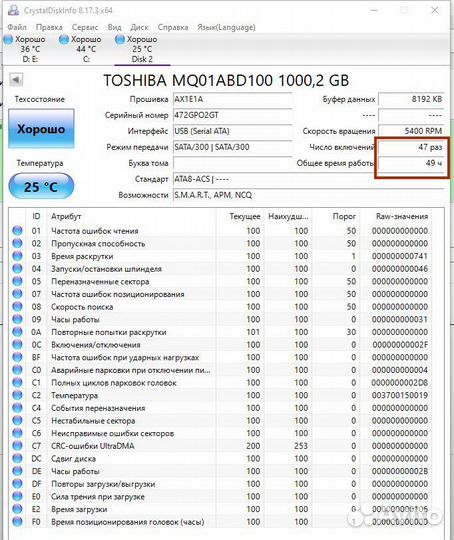Click status icon of attribute C4
Viewport: 454px width, 540px height.
point(17,408)
